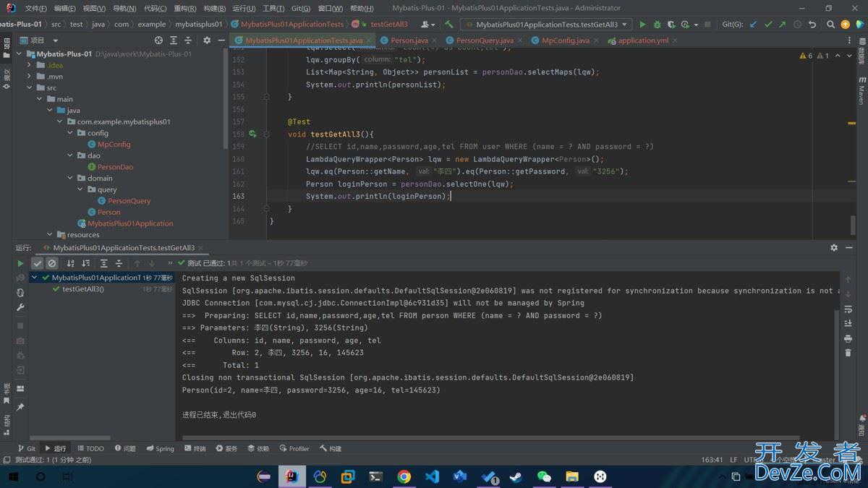Image resolution: width=868 pixels, height=488 pixels.
Task: Toggle the pin tab icon in Run panel
Action: click(x=20, y=407)
